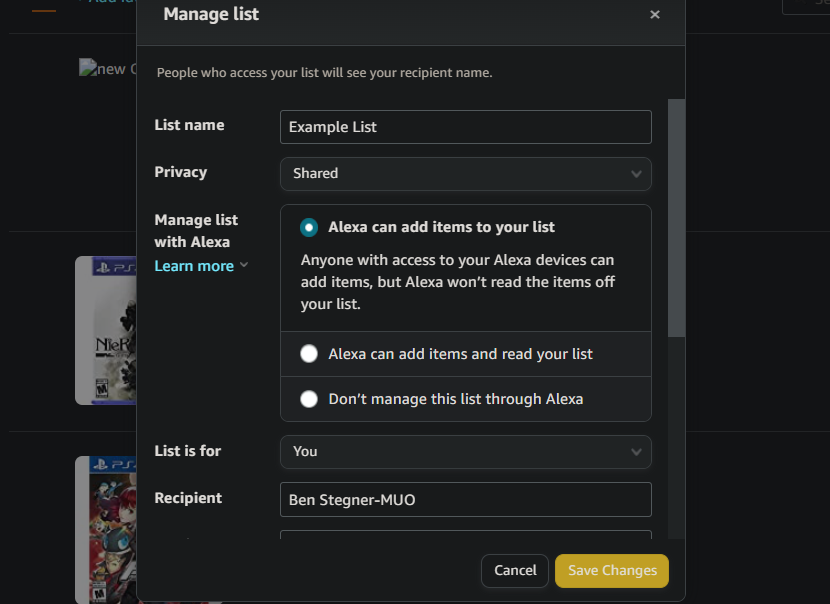Select 'Don't manage this list through Alexa'

tap(309, 398)
